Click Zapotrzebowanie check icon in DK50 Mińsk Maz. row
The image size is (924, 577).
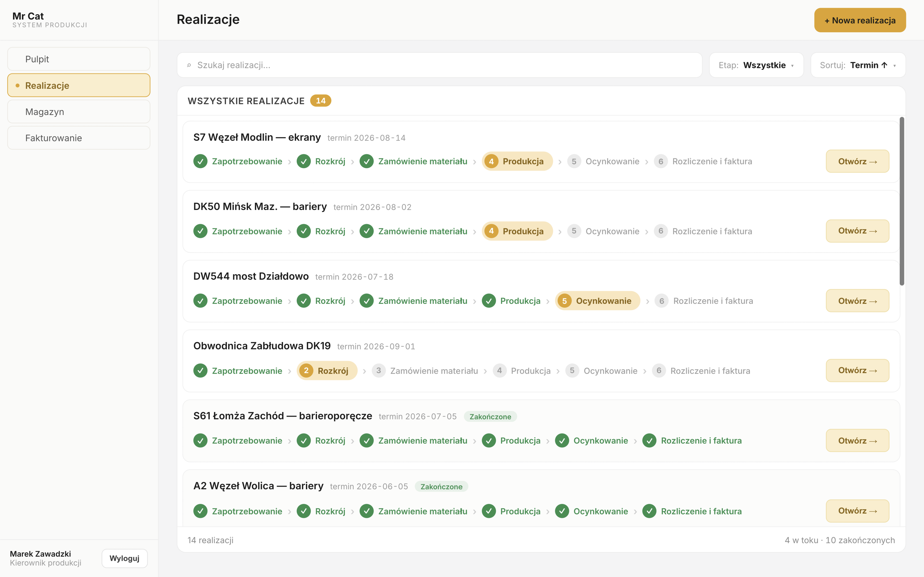(200, 231)
